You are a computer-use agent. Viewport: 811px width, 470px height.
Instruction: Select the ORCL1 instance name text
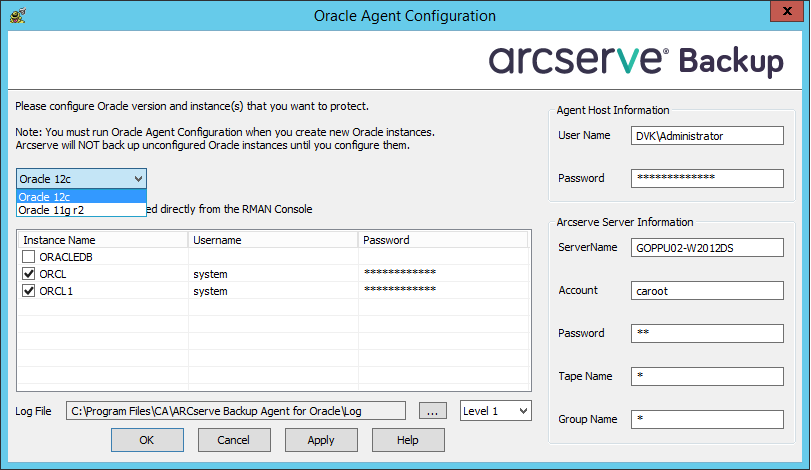pyautogui.click(x=56, y=291)
